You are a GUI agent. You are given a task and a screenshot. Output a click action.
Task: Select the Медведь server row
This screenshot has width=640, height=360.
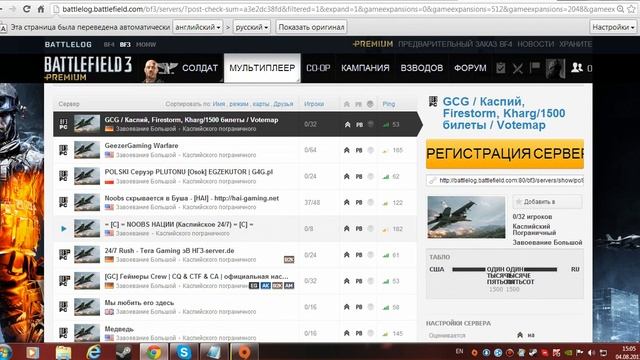click(235, 332)
